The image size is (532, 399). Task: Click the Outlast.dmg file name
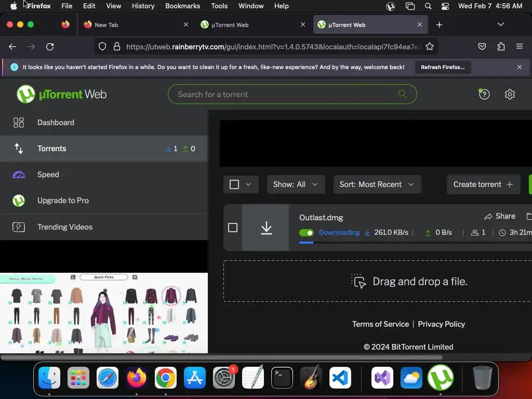point(321,218)
